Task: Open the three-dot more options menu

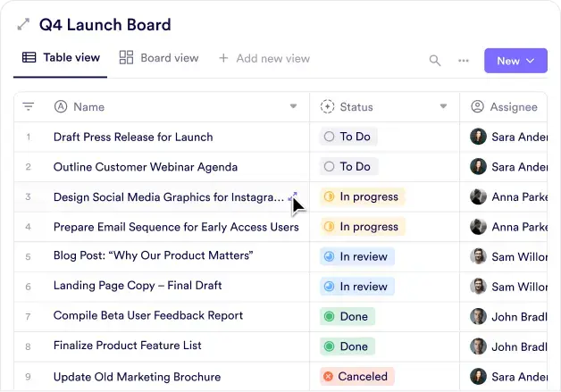Action: 464,61
